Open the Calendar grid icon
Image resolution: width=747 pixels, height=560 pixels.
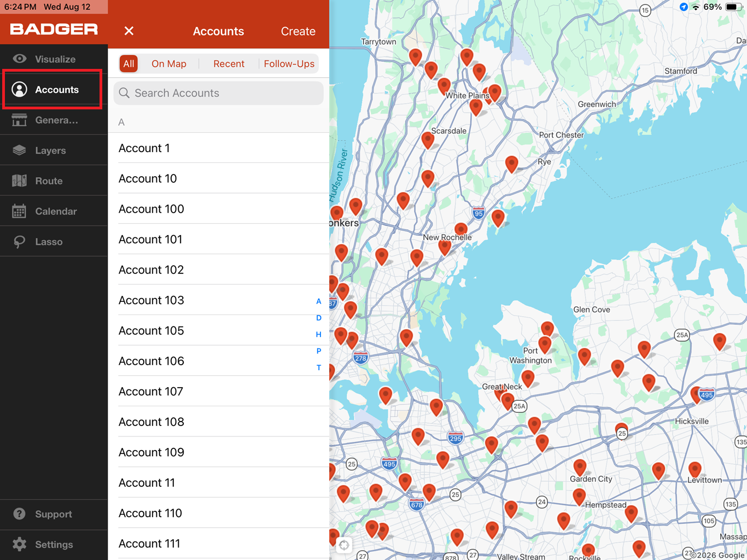[19, 211]
